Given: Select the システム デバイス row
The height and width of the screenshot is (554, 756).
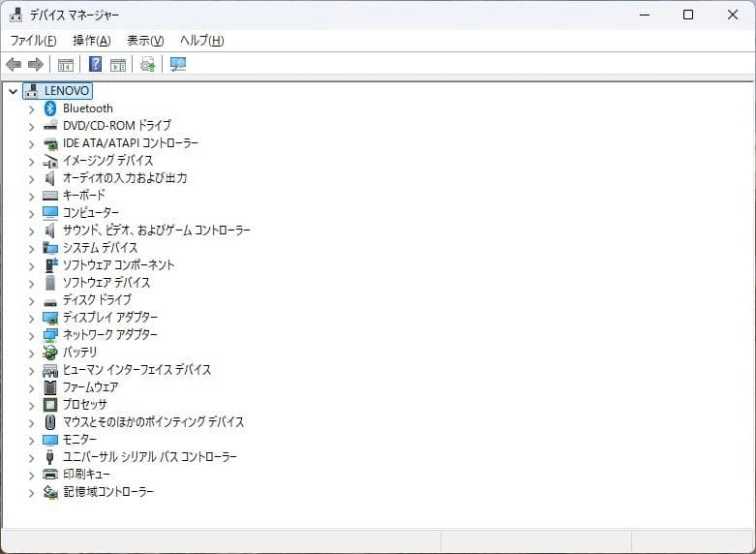Looking at the screenshot, I should (x=101, y=248).
